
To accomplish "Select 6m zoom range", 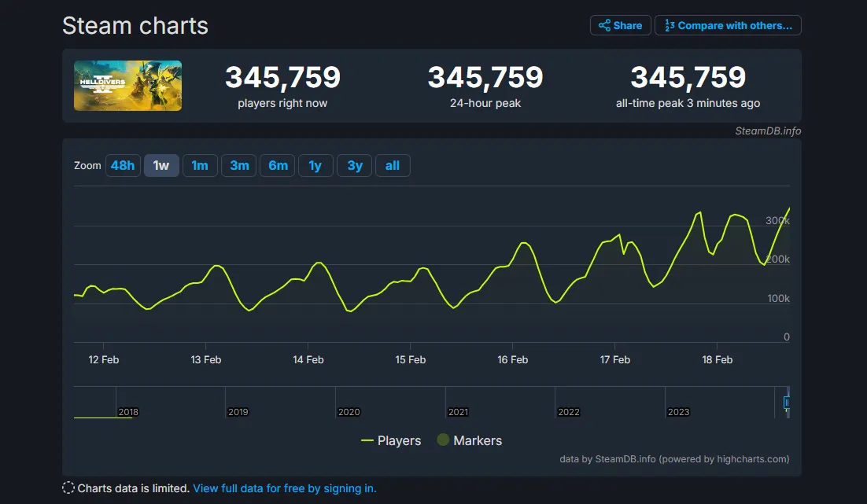I will (278, 165).
